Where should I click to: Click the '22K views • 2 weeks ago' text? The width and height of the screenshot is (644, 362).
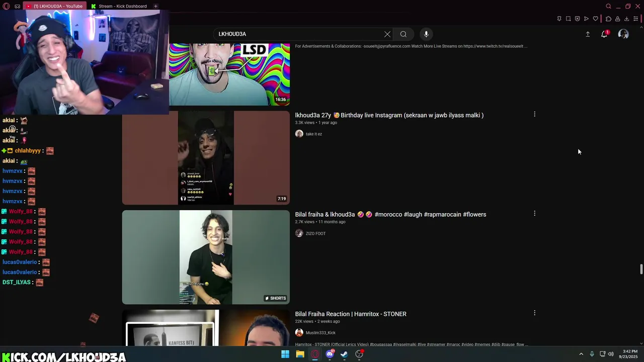317,321
